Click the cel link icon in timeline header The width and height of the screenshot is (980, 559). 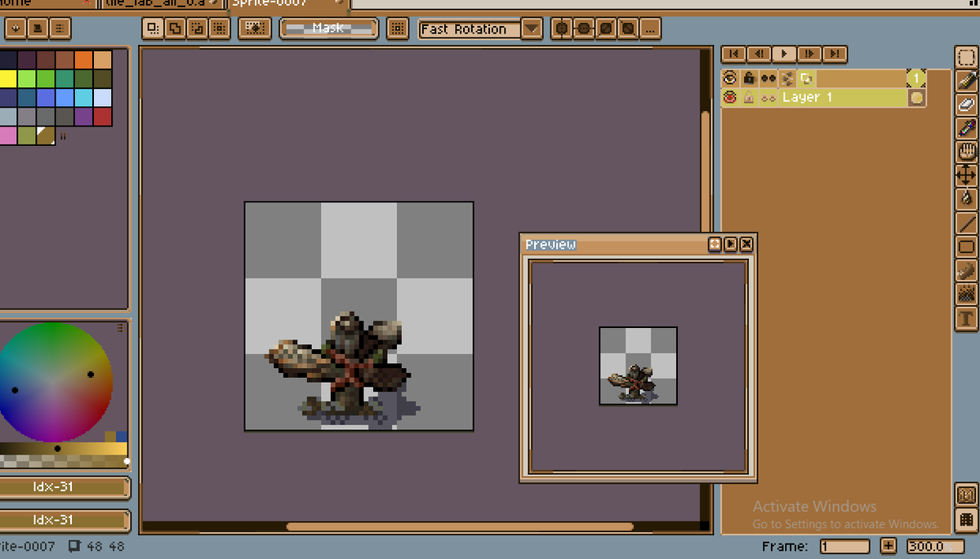click(x=806, y=78)
